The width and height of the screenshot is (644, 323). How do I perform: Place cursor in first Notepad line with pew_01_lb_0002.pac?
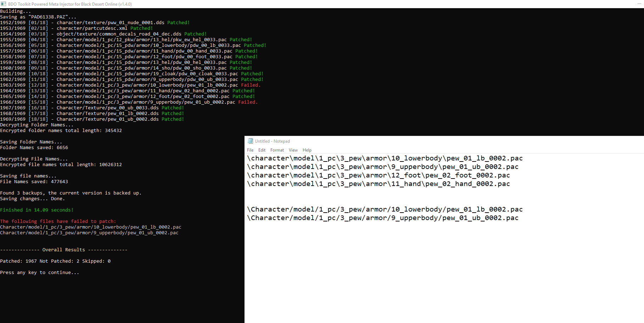click(x=385, y=158)
